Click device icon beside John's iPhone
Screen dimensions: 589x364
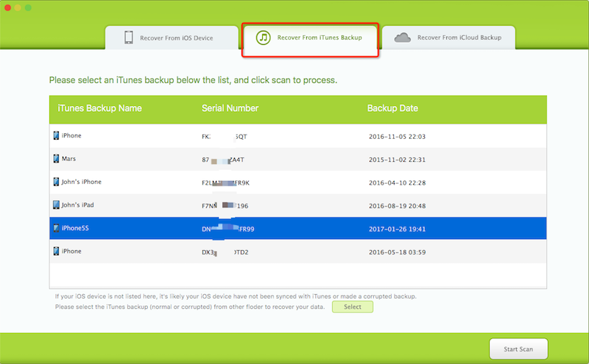point(56,182)
